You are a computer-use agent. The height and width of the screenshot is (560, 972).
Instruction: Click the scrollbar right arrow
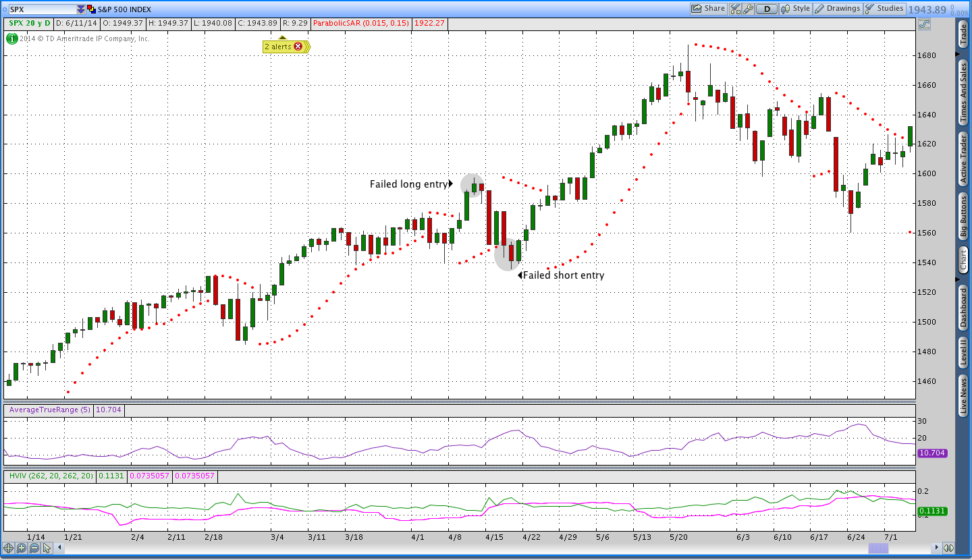[936, 548]
